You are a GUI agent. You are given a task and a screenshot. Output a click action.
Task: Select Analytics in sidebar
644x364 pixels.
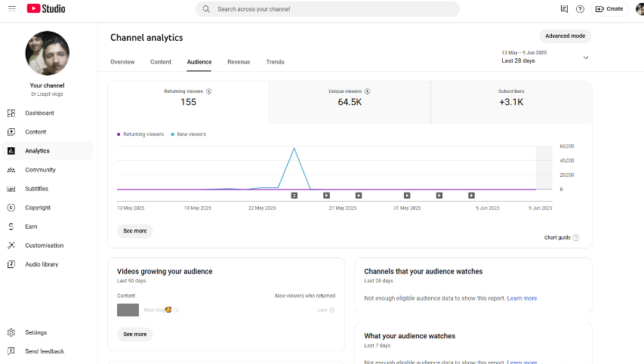pyautogui.click(x=48, y=151)
